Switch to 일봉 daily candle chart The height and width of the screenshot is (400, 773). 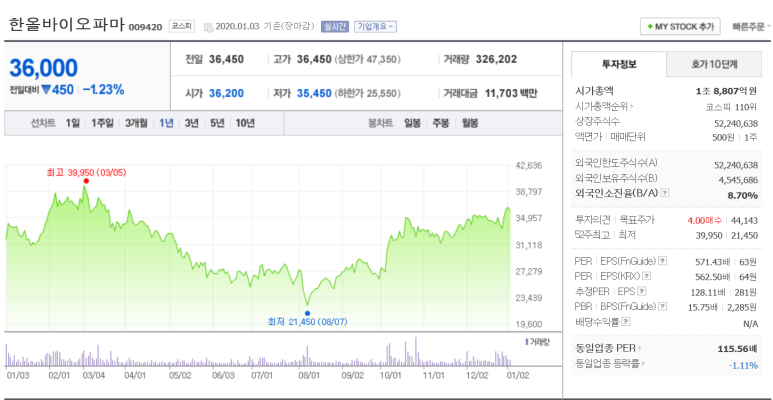(413, 123)
